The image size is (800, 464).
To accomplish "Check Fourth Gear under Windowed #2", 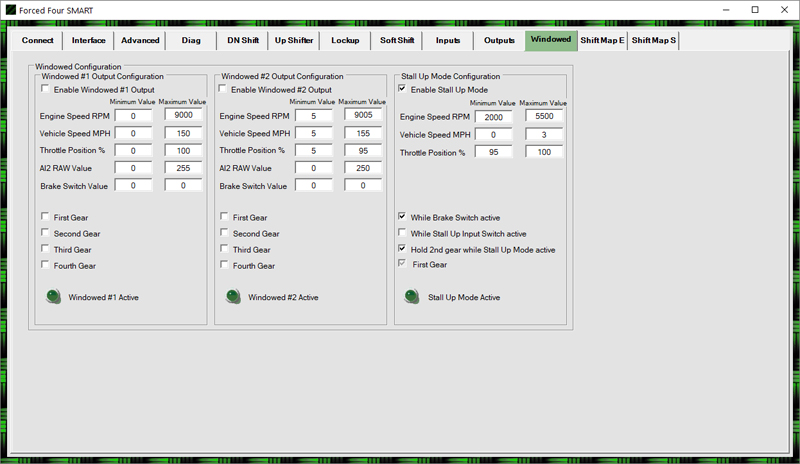I will coord(224,265).
